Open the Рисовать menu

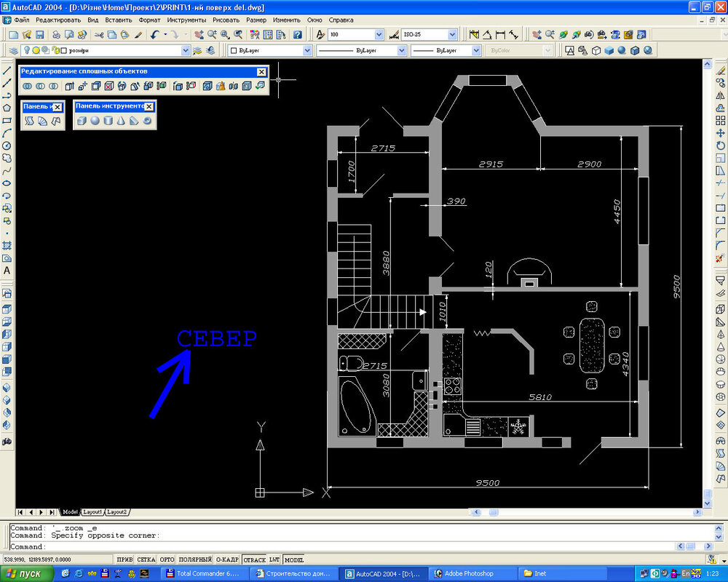[x=225, y=20]
